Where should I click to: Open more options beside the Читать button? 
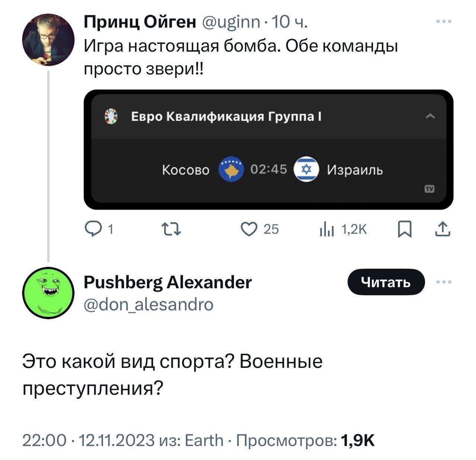pyautogui.click(x=444, y=282)
